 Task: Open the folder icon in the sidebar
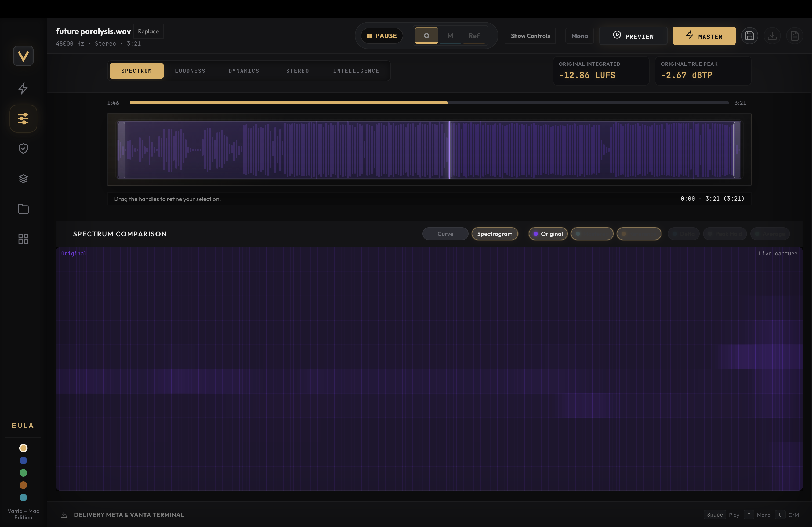pos(23,208)
